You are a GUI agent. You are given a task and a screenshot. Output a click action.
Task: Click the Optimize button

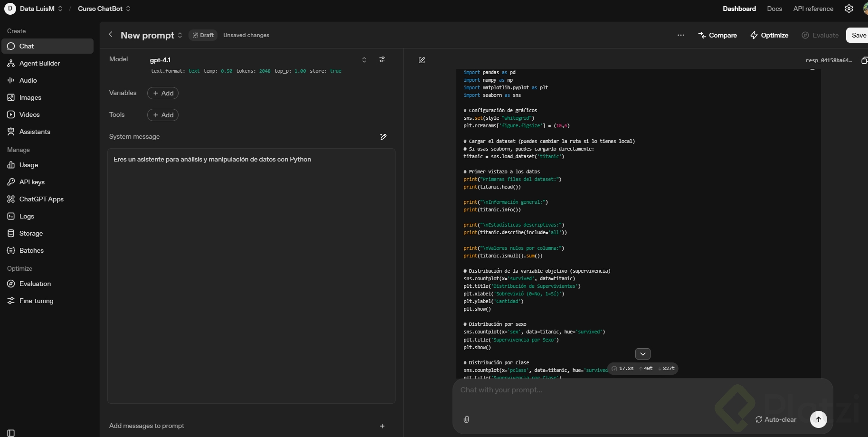[x=769, y=35]
